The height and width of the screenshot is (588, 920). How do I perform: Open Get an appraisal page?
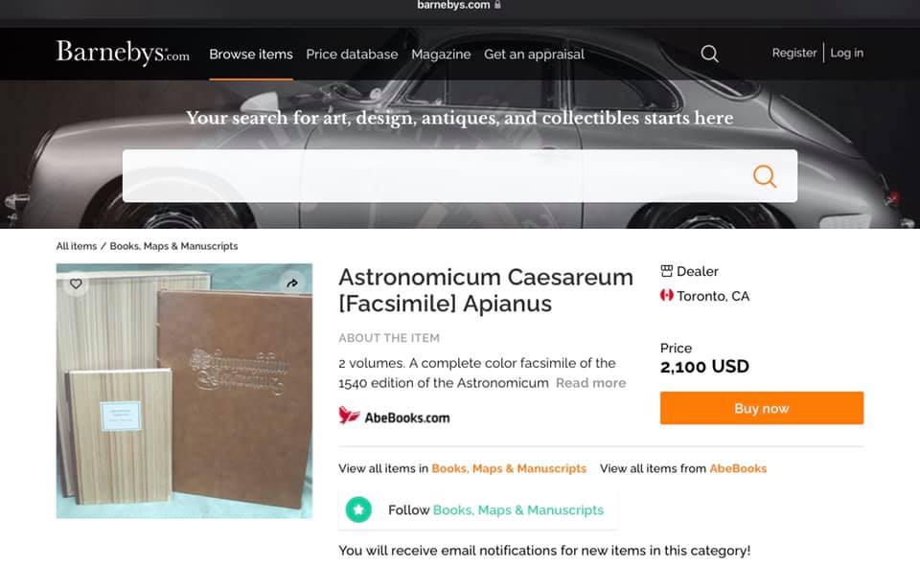[x=534, y=54]
